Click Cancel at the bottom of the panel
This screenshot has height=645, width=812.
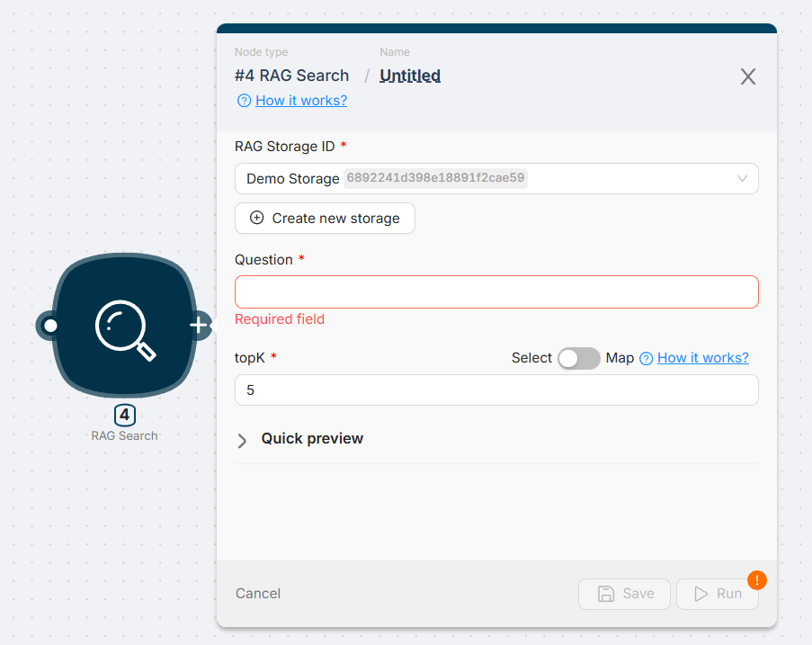[x=258, y=594]
